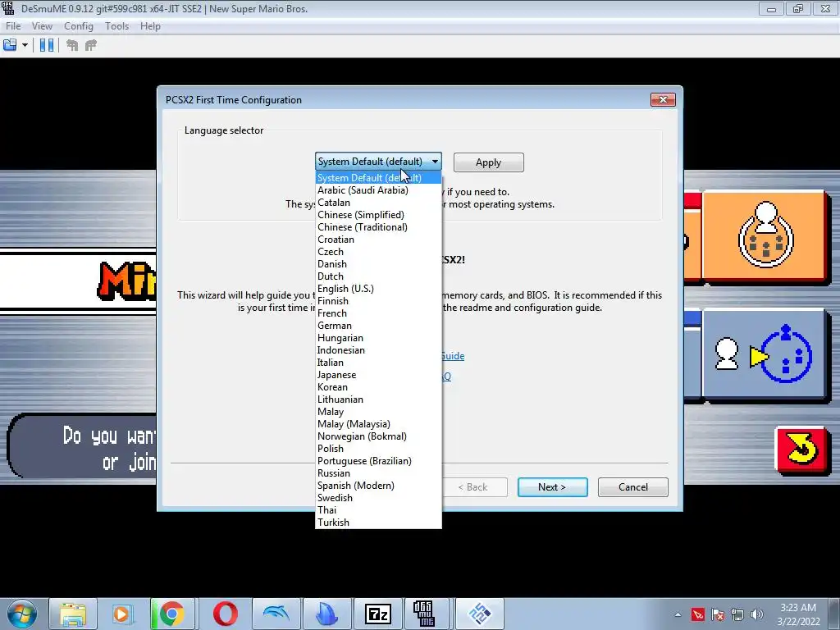
Task: Click the Guide hyperlink in the wizard
Action: click(453, 356)
